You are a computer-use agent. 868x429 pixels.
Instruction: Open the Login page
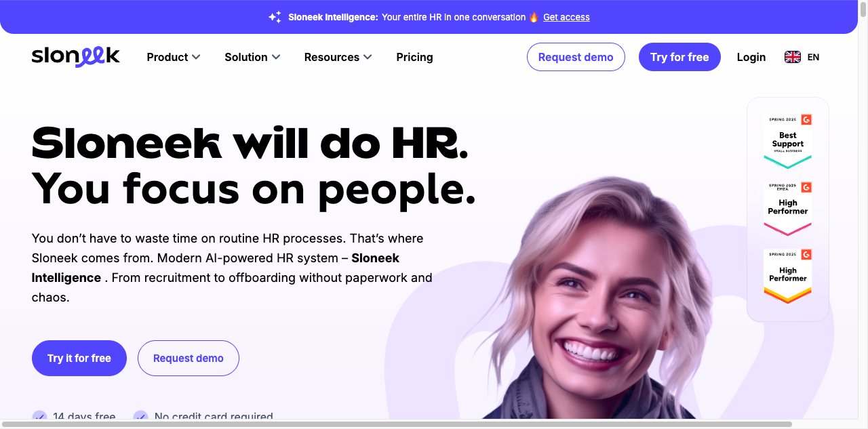click(751, 57)
